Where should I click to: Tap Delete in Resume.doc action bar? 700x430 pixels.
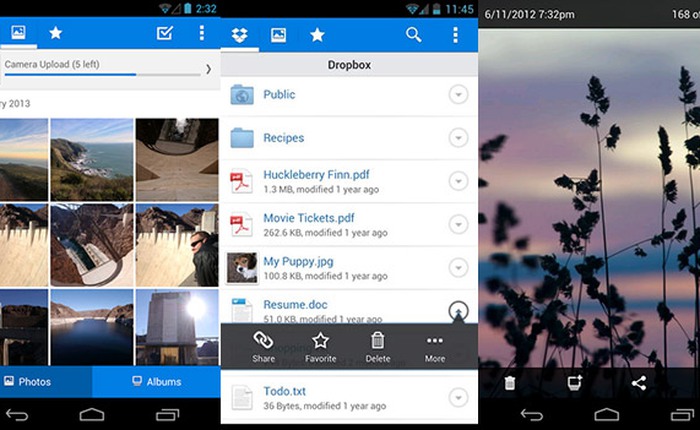[378, 347]
